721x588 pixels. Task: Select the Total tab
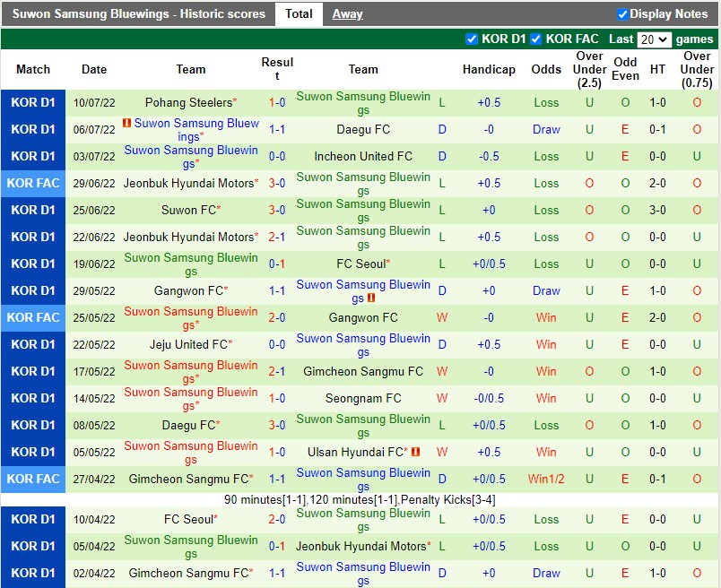[x=299, y=13]
